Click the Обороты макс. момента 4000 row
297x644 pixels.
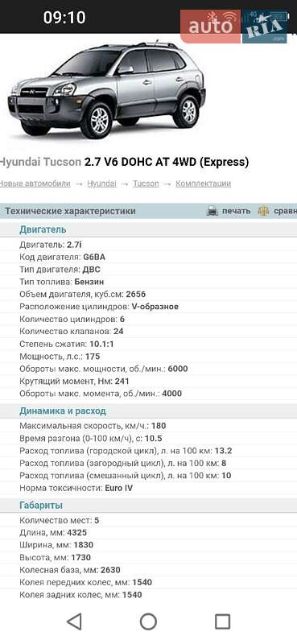click(148, 394)
